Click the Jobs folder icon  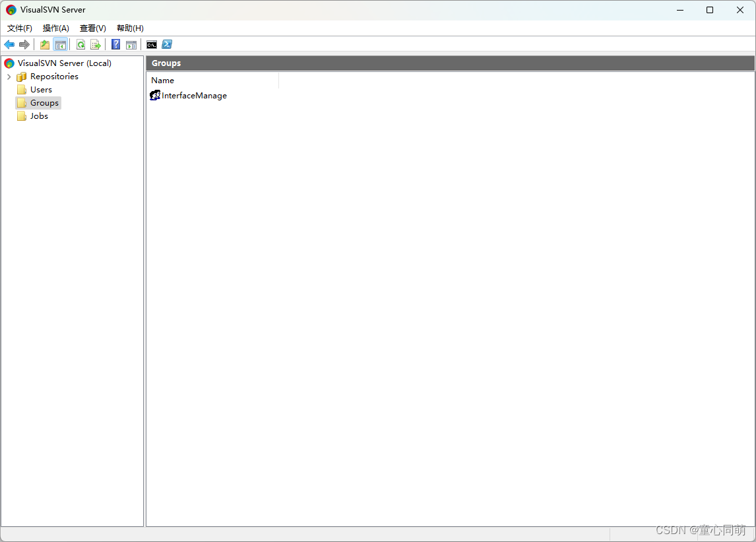tap(21, 116)
